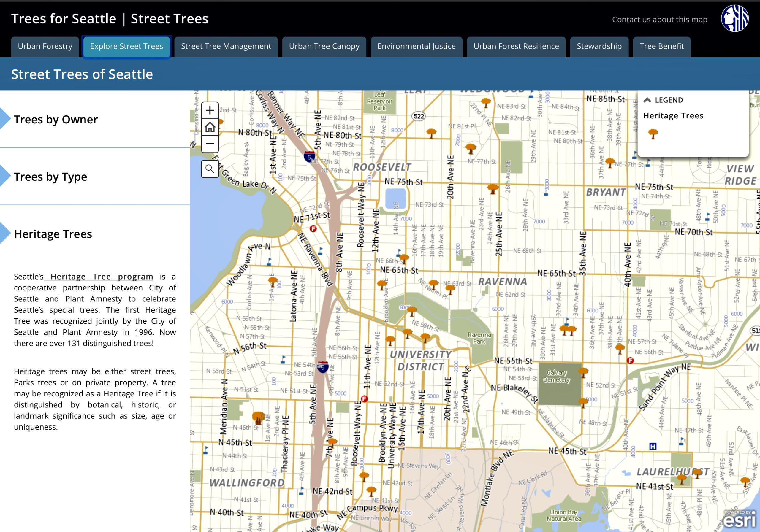Open the map search magnifier tool
This screenshot has height=532, width=760.
(x=210, y=169)
